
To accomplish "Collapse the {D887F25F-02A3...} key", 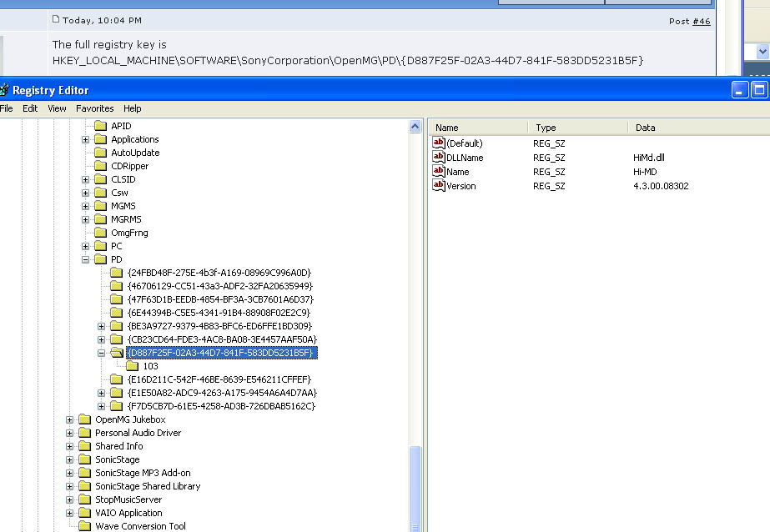I will tap(101, 353).
